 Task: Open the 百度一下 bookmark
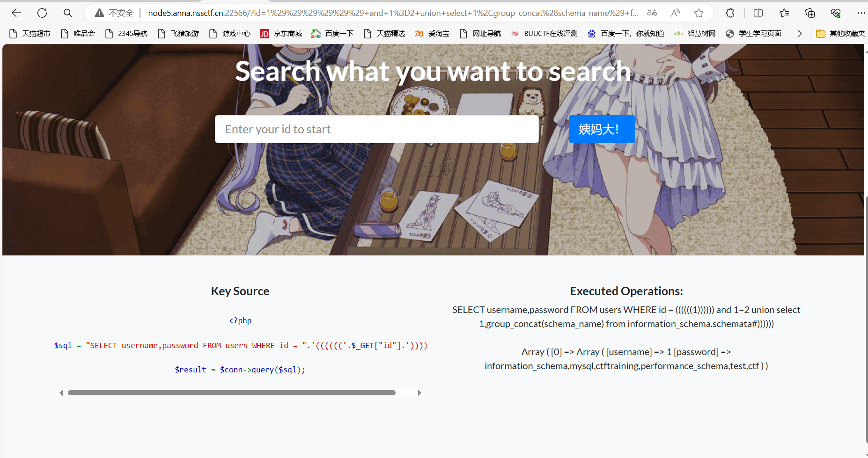pyautogui.click(x=333, y=34)
